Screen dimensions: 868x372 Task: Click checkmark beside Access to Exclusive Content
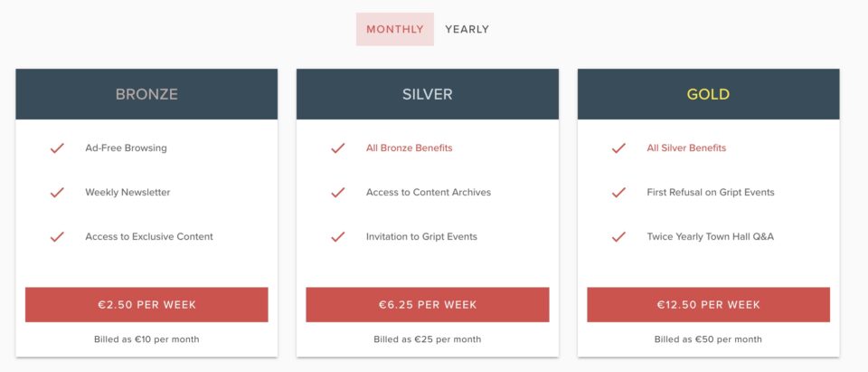(x=57, y=236)
